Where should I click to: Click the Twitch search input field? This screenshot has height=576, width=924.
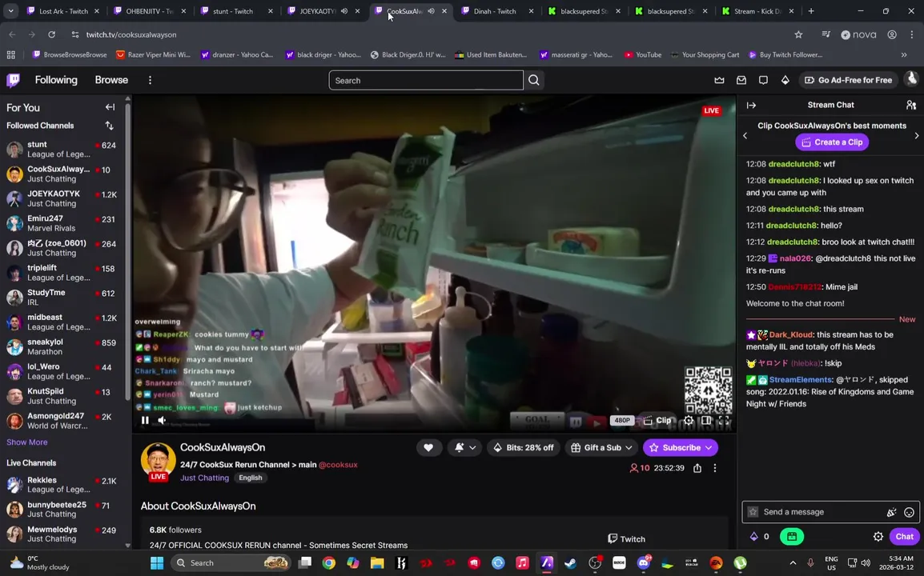[425, 80]
